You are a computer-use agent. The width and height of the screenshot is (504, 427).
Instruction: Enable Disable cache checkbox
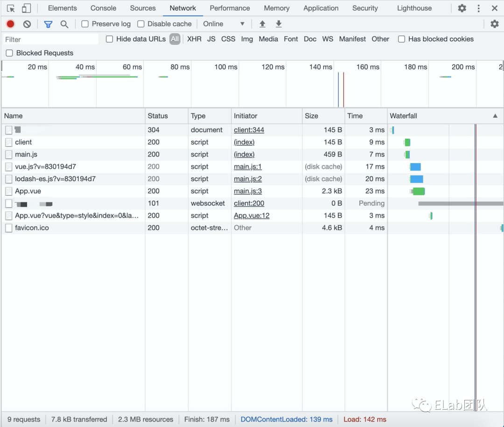(141, 24)
